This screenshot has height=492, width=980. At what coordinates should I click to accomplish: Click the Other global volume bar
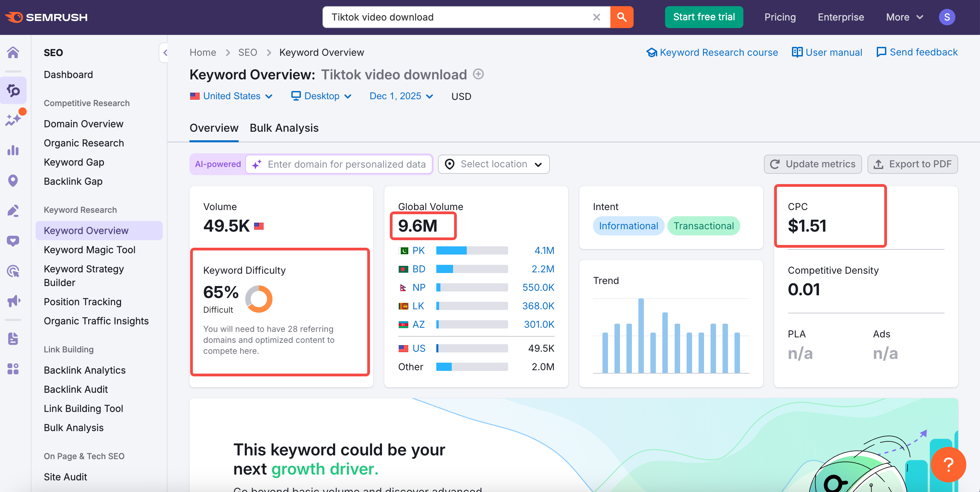(x=472, y=367)
